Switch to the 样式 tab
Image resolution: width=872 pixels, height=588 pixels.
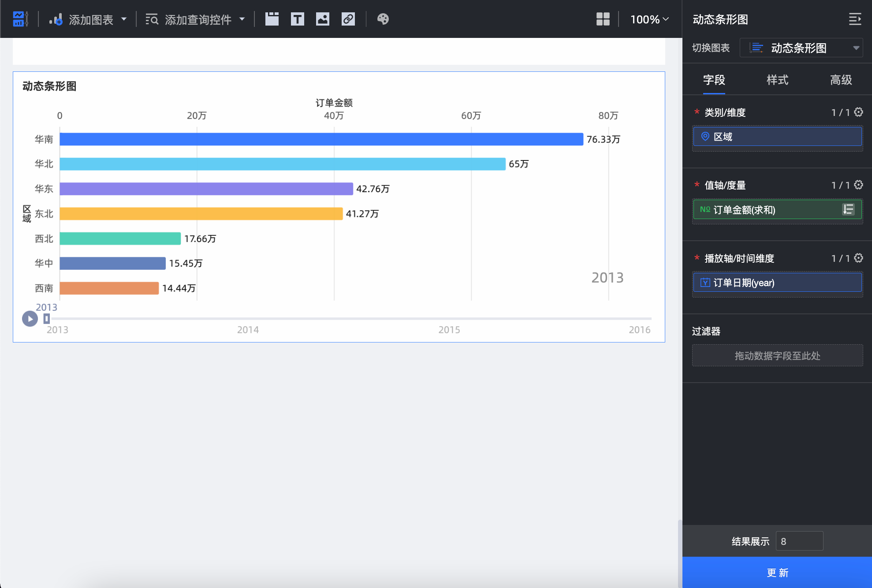[777, 80]
